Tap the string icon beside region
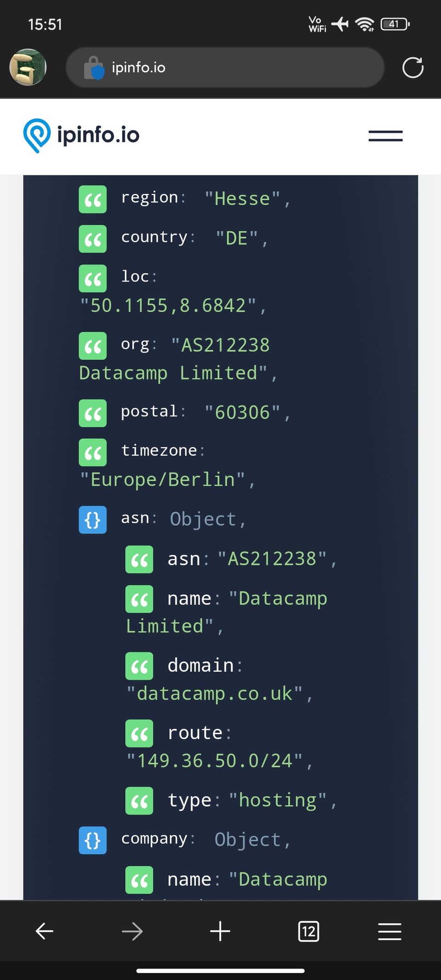 [x=93, y=199]
